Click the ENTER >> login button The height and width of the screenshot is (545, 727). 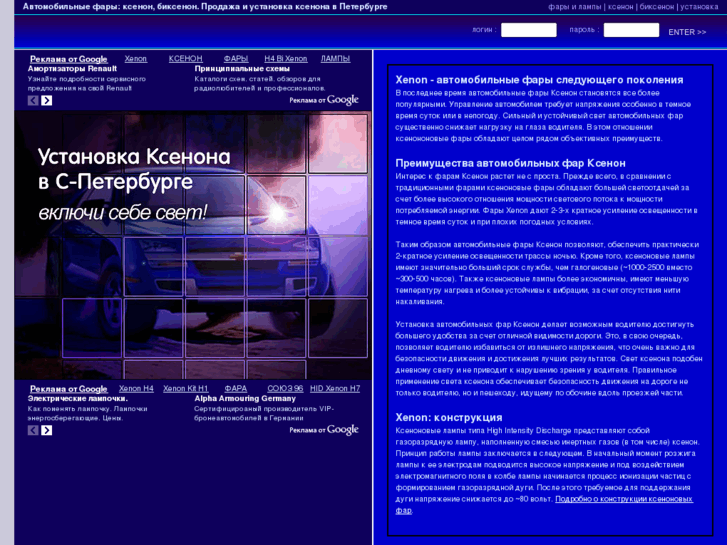pos(687,32)
